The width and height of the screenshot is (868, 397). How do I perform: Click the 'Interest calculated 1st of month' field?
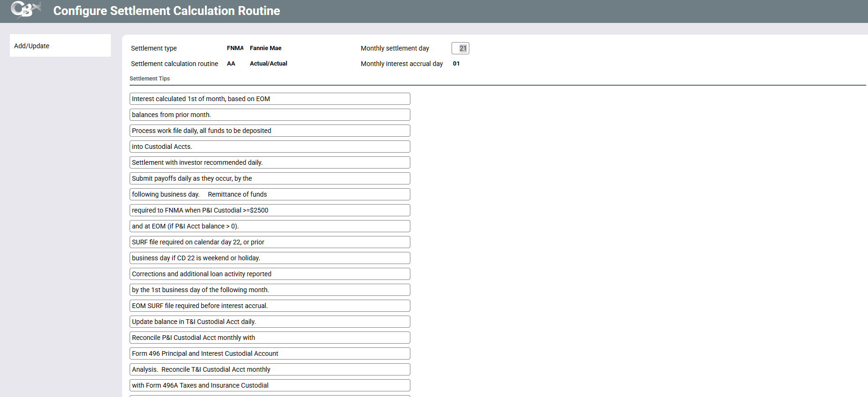click(x=270, y=99)
